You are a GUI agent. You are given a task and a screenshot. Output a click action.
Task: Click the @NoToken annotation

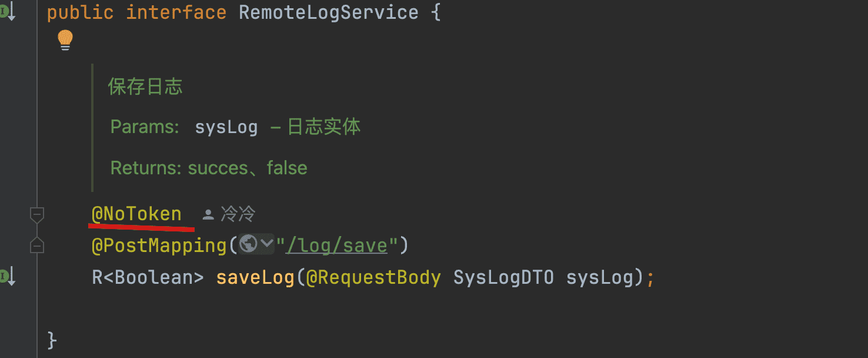pos(136,214)
